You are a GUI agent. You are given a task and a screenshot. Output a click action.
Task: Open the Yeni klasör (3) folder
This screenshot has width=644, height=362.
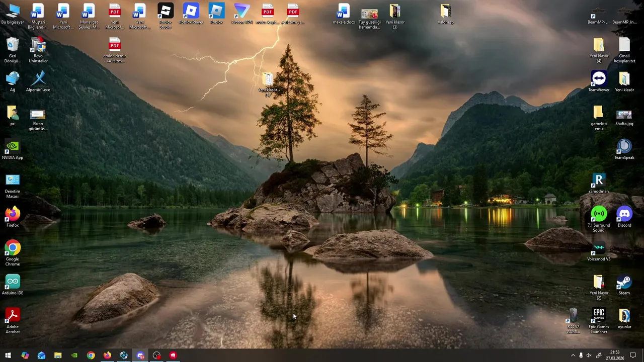pyautogui.click(x=395, y=17)
